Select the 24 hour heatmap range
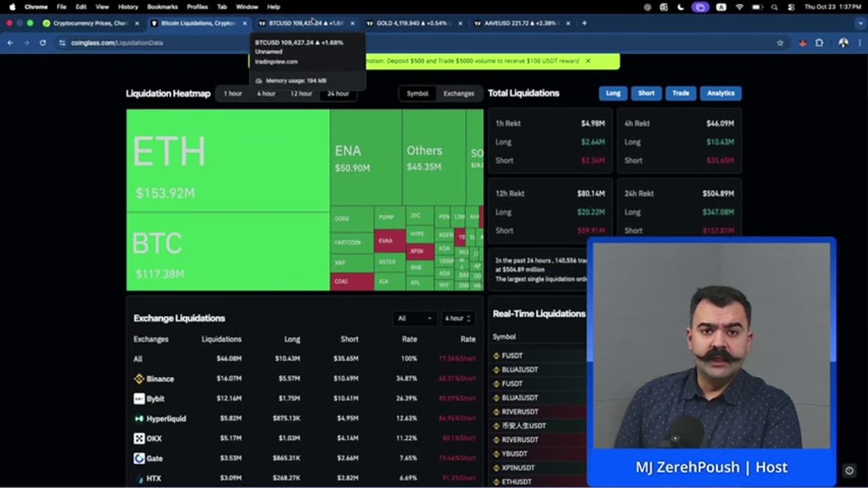The width and height of the screenshot is (868, 488). click(338, 94)
